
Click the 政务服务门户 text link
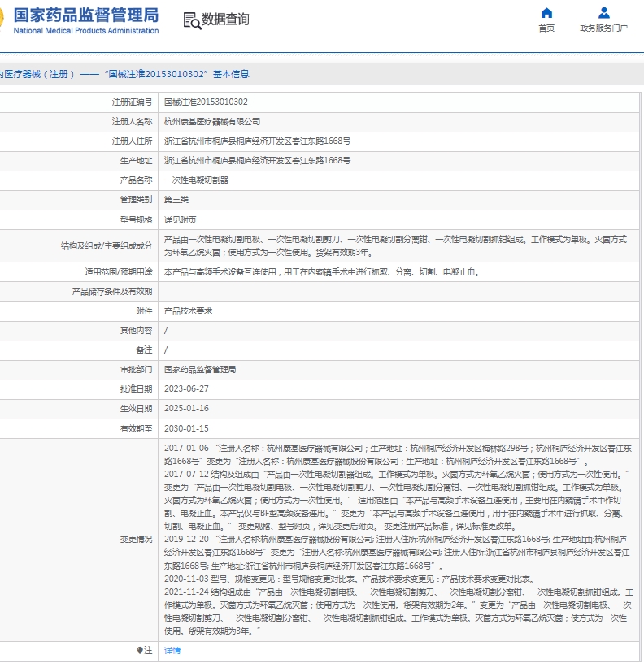pos(603,28)
